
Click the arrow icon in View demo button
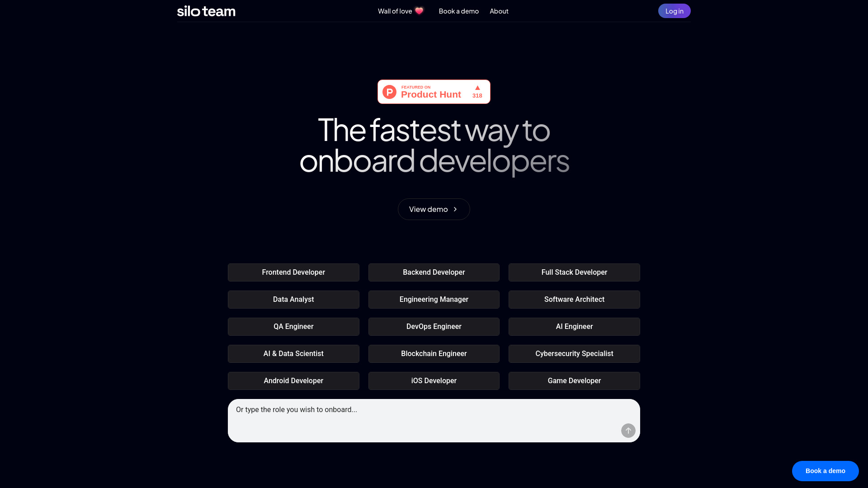click(x=455, y=209)
